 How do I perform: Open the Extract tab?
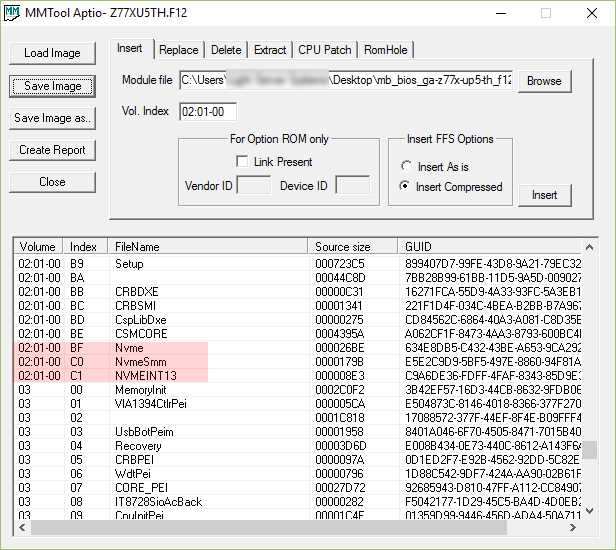[270, 50]
